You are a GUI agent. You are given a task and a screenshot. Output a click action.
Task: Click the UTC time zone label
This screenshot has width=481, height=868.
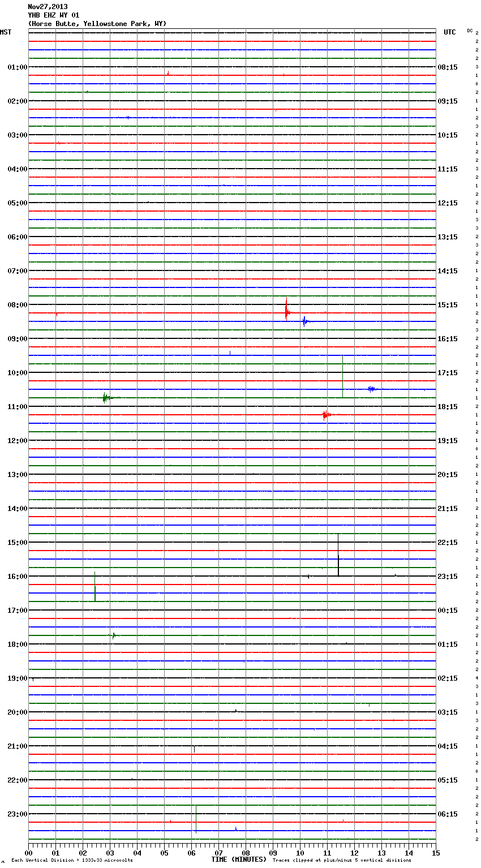point(450,32)
